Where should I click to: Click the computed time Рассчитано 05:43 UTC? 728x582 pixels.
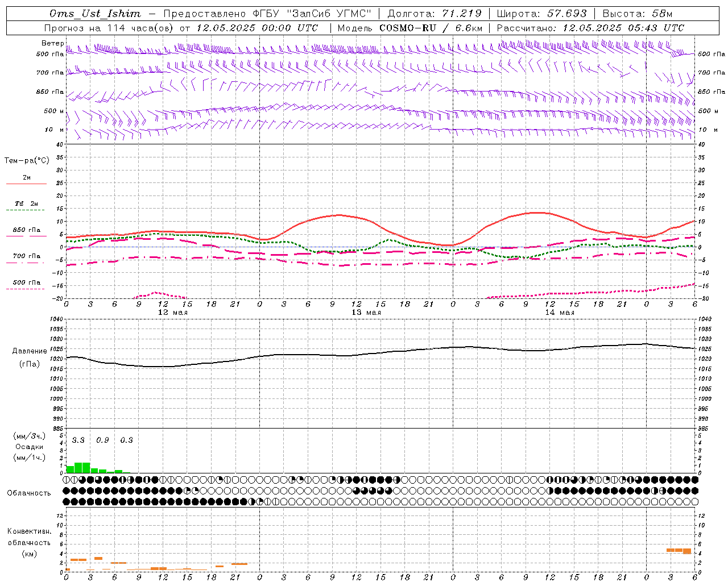(590, 28)
